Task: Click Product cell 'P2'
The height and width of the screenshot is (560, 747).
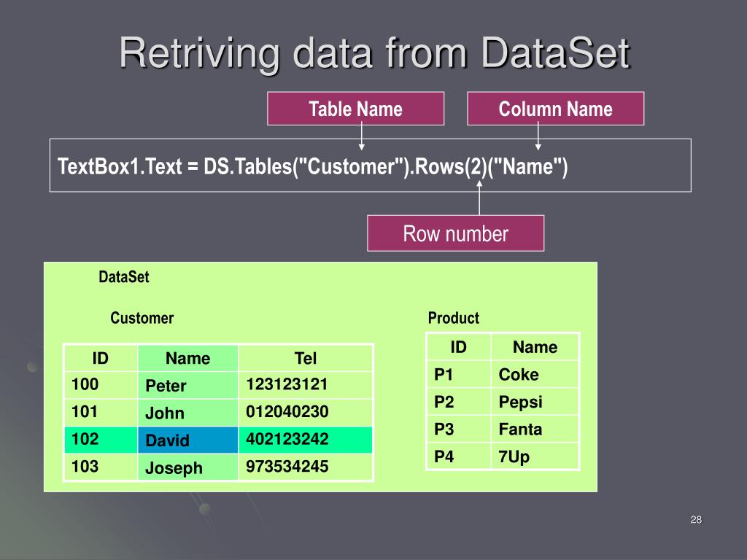Action: [460, 402]
